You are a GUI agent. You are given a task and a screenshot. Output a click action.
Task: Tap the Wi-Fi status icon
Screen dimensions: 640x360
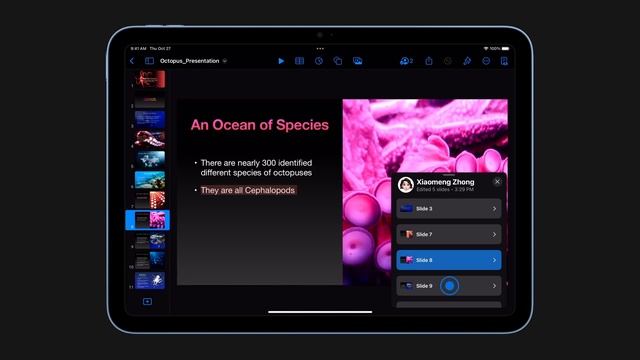(486, 49)
